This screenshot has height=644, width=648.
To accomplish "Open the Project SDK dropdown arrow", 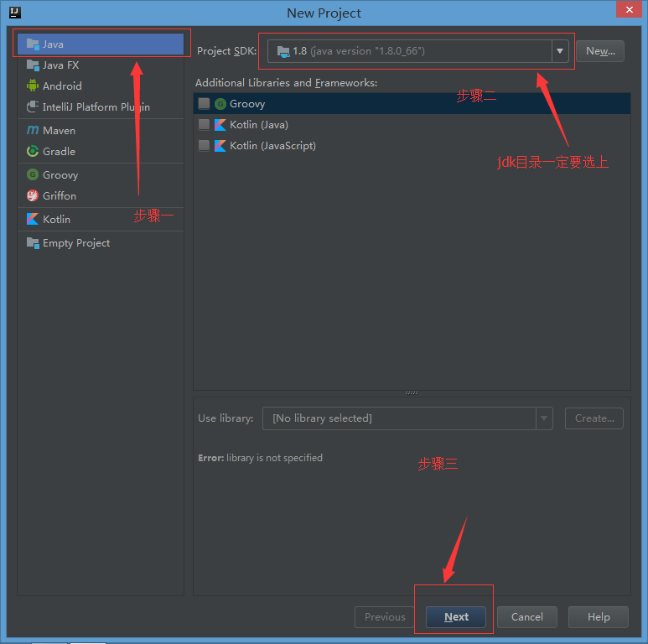I will pyautogui.click(x=560, y=51).
